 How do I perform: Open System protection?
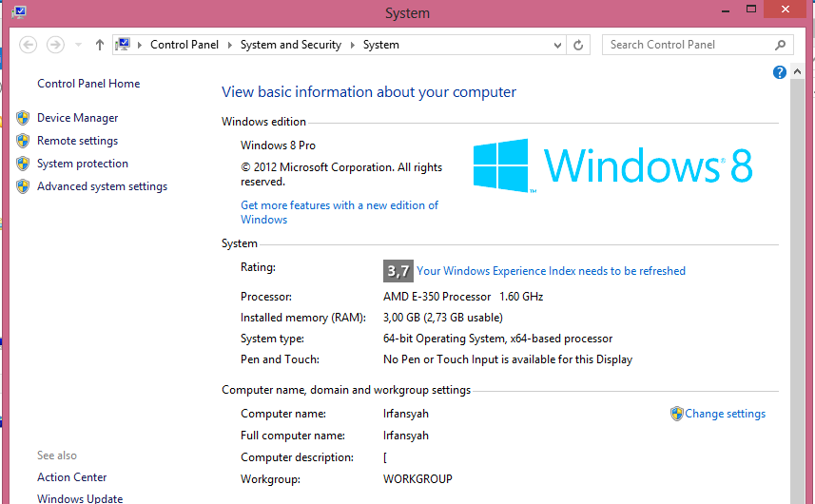[x=82, y=164]
